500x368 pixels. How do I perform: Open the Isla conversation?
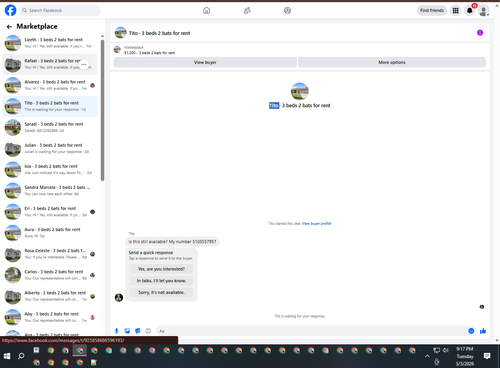(x=50, y=169)
